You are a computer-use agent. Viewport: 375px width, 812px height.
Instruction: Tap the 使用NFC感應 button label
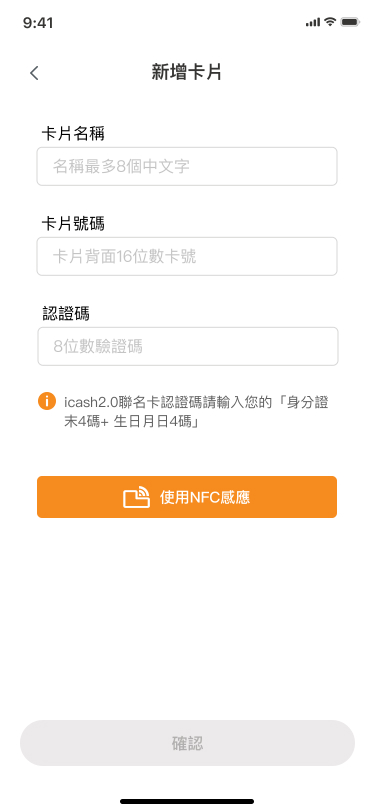205,498
